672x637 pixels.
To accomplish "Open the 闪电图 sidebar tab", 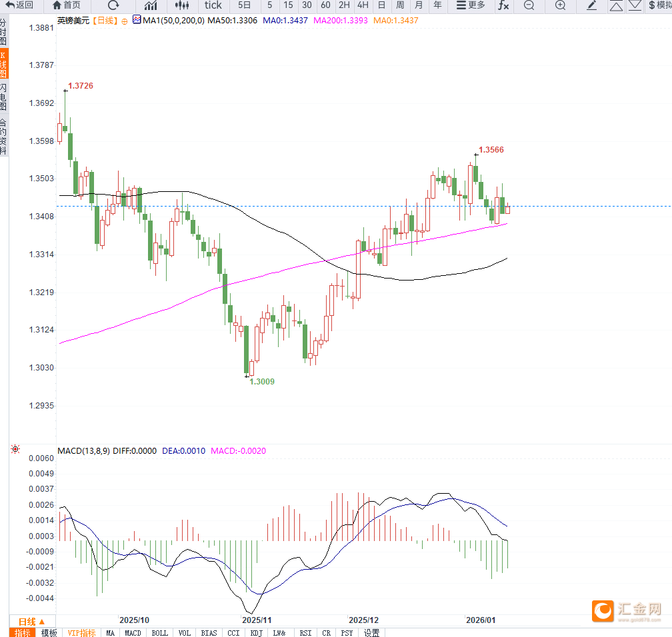I will coord(3,97).
